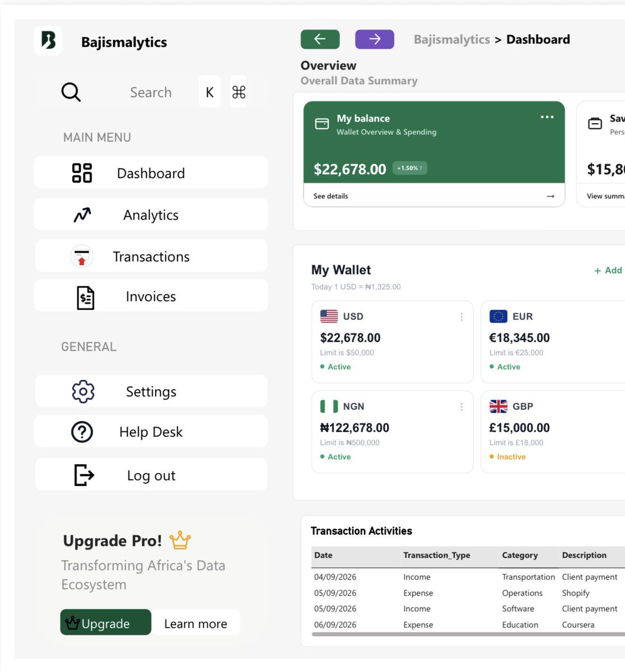Click the €18,345.00 EUR balance
This screenshot has height=672, width=625.
coord(519,338)
